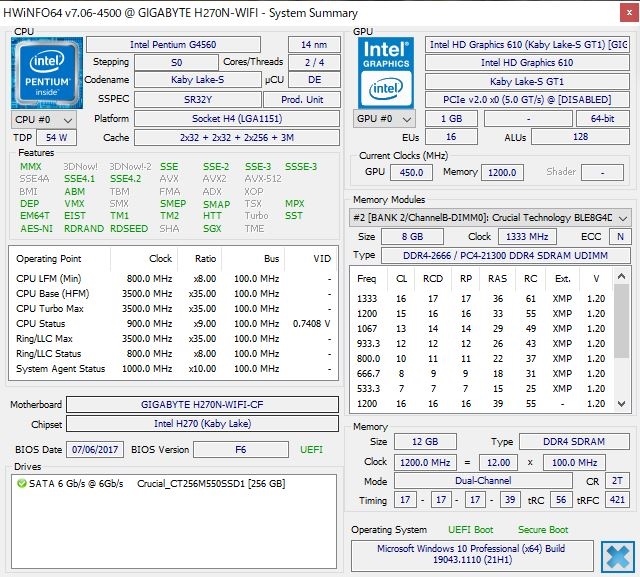Click the S0 stepping field
640x577 pixels.
(x=176, y=62)
